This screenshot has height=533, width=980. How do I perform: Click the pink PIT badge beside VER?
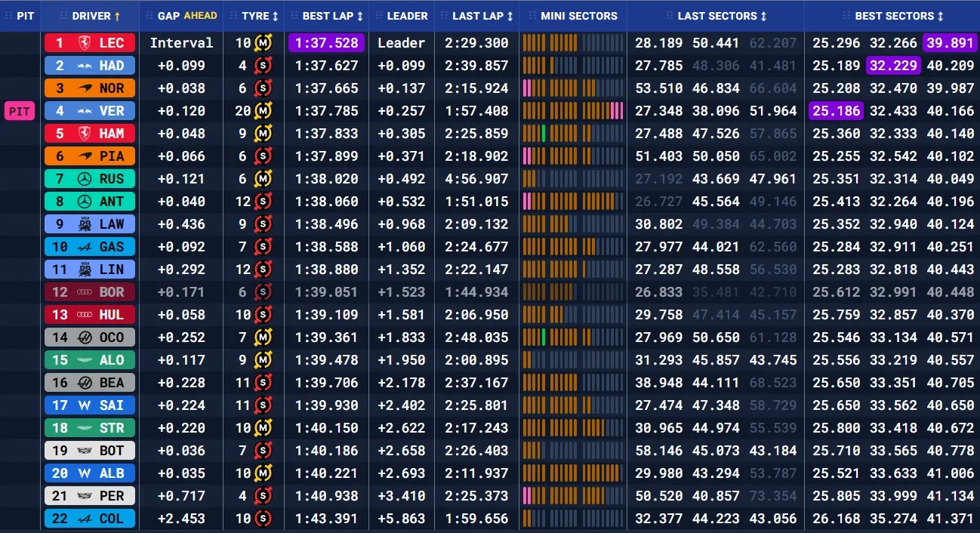(x=20, y=112)
